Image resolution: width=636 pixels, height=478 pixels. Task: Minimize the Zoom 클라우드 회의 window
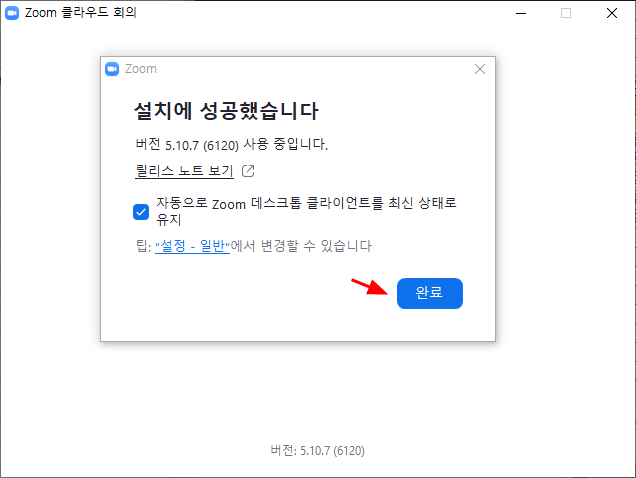click(x=521, y=13)
